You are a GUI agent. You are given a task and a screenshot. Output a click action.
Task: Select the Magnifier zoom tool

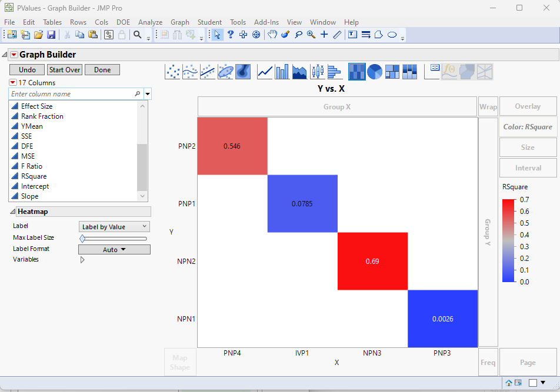(x=311, y=35)
